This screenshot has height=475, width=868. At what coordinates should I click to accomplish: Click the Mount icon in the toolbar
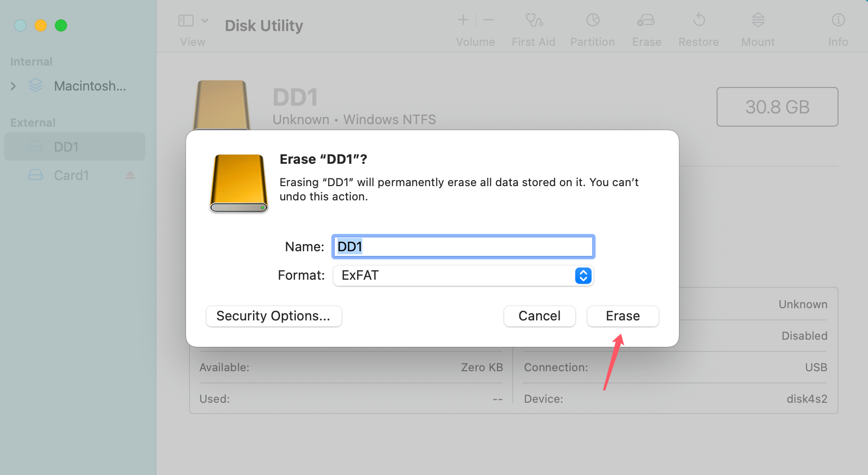coord(758,28)
